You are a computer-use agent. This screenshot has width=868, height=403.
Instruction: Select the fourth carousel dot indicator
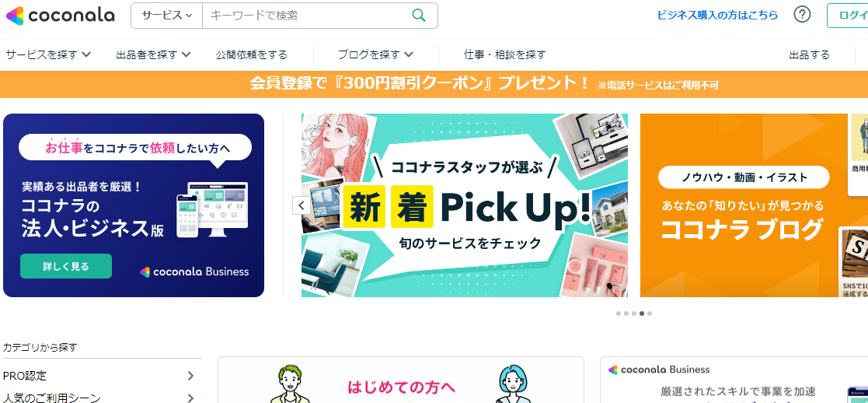pyautogui.click(x=642, y=314)
